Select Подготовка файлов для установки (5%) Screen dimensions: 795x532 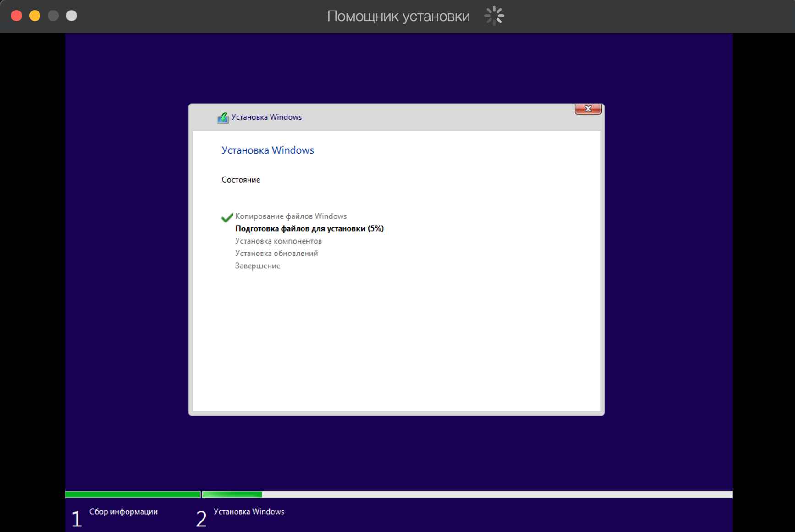(x=309, y=228)
